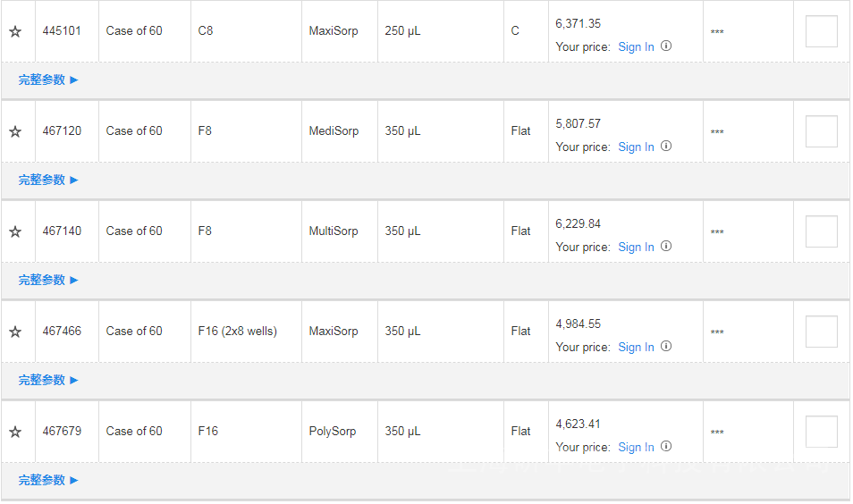Open info icon next to 4,984.55 price
The height and width of the screenshot is (504, 853).
coord(666,347)
